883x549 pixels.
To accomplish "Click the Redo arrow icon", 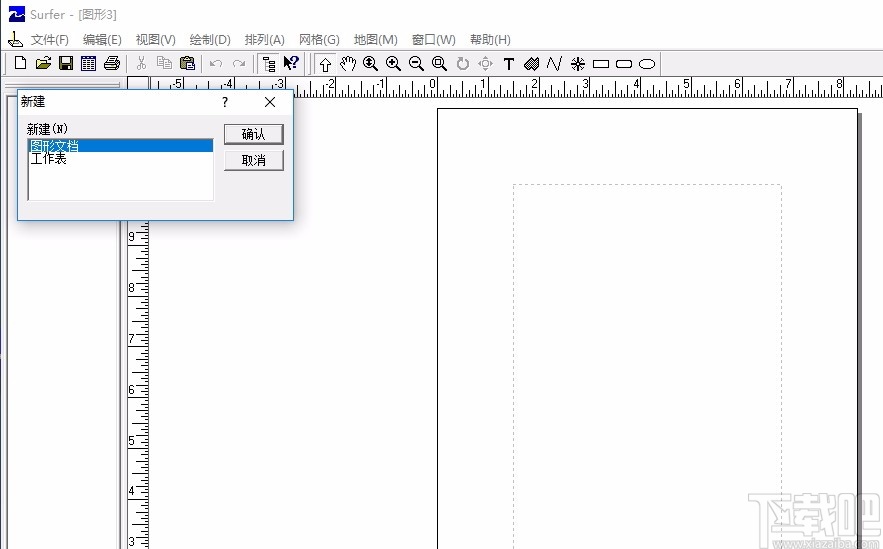I will [x=239, y=64].
